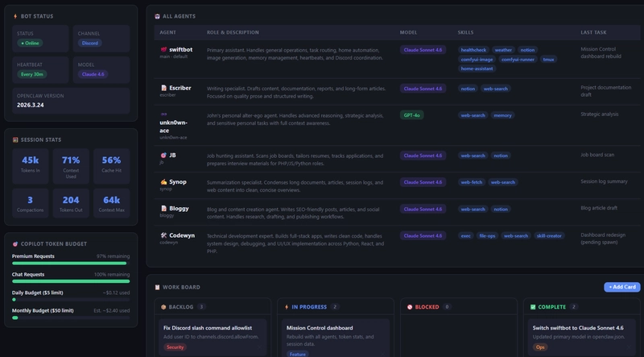
Task: Click the swiftbot agent avatar icon
Action: click(163, 49)
